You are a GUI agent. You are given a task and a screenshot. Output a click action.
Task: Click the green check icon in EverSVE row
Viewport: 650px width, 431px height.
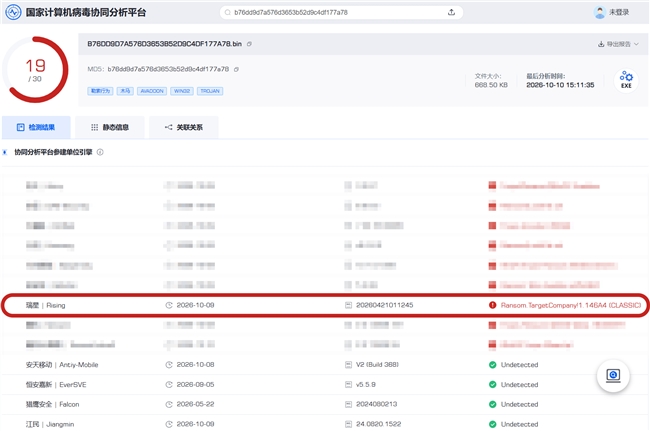492,385
